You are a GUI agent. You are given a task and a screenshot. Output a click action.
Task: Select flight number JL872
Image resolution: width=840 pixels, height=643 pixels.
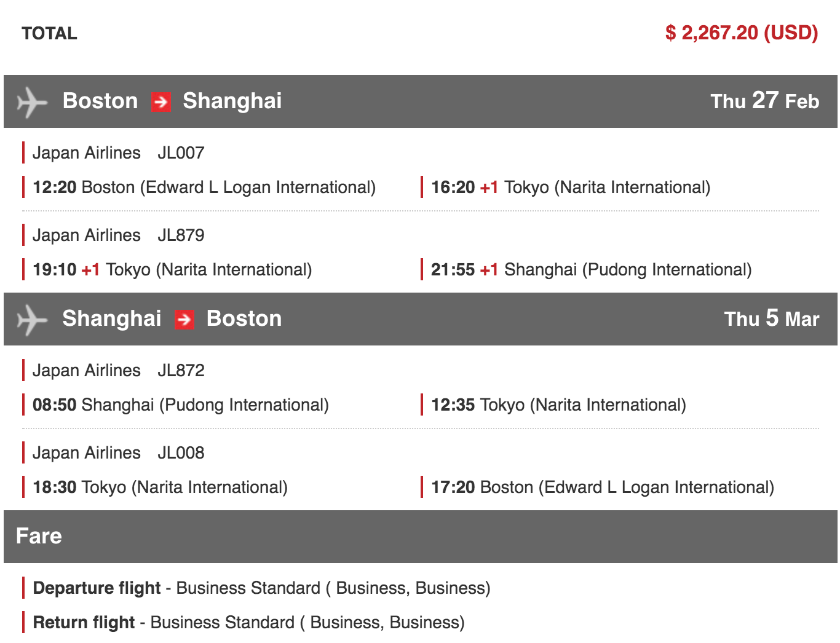[x=181, y=370]
